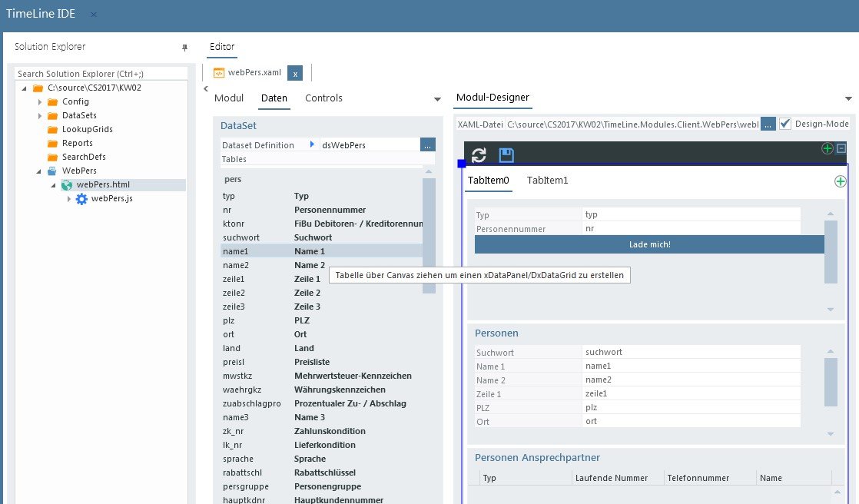
Task: Click the save floppy disk icon
Action: tap(506, 155)
